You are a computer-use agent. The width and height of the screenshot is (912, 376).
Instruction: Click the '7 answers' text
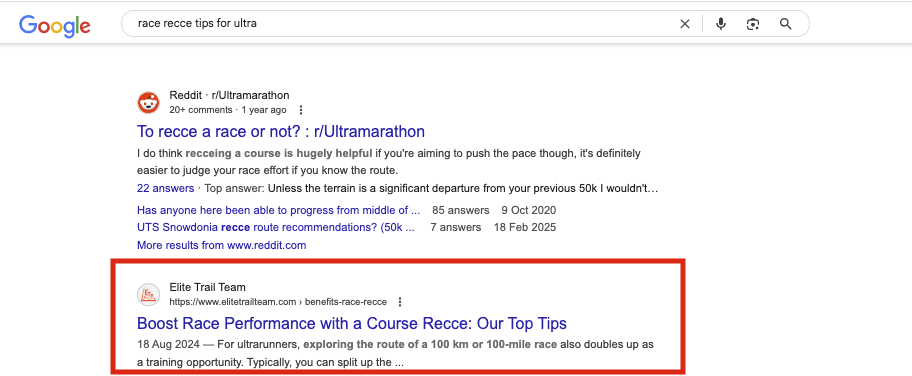pos(455,227)
